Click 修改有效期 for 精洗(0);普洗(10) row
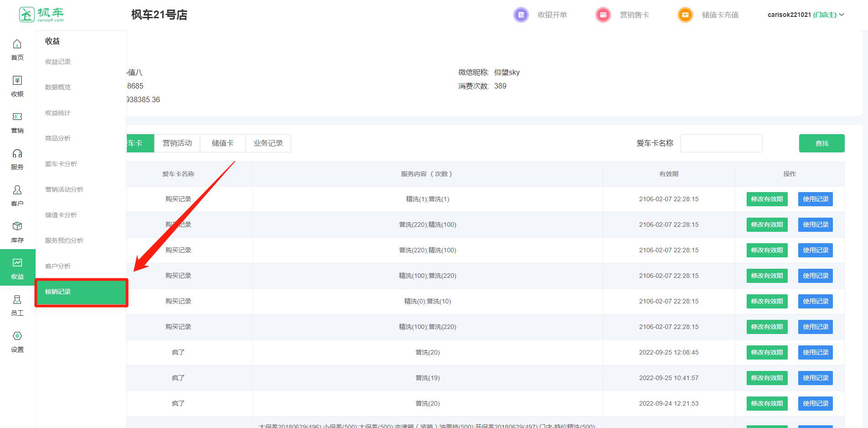Image resolution: width=868 pixels, height=428 pixels. [x=767, y=301]
